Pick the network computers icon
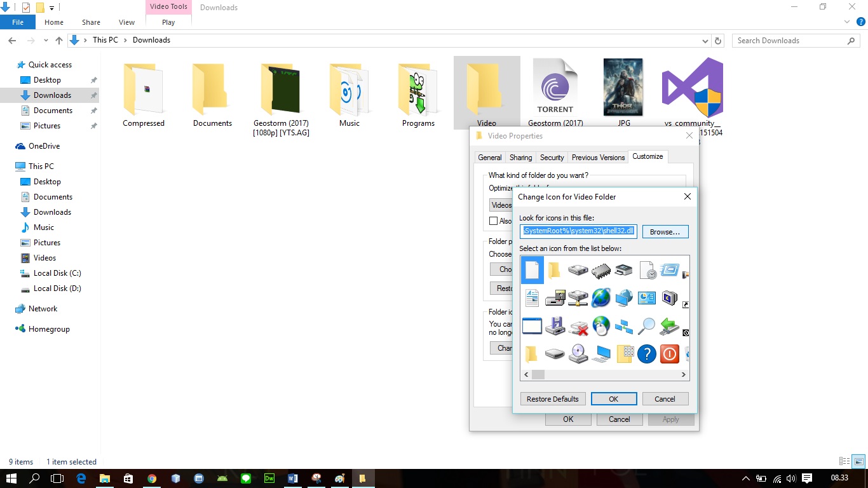The image size is (868, 488). click(623, 327)
